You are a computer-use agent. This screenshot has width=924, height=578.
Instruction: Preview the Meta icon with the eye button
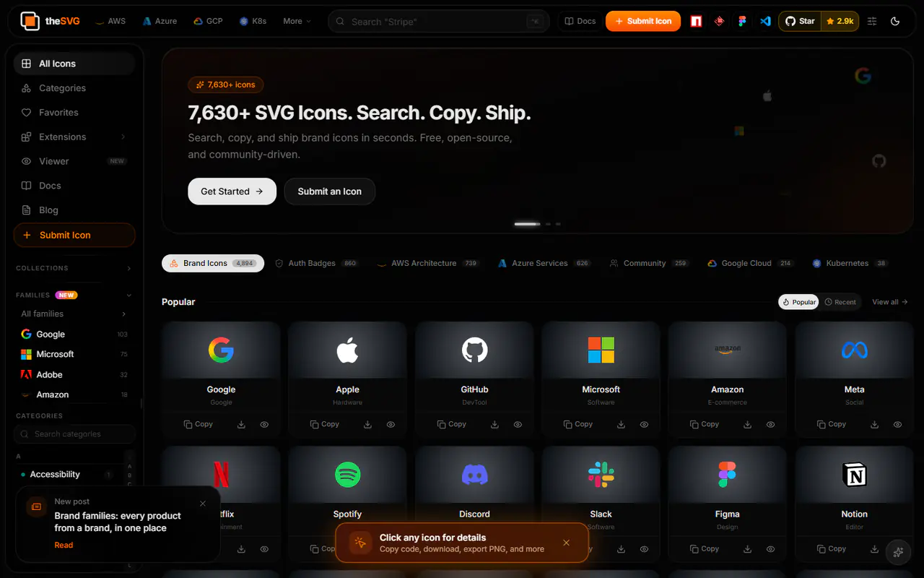(897, 424)
